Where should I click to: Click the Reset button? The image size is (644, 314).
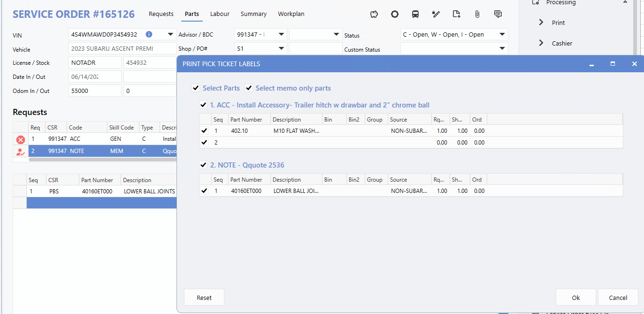pyautogui.click(x=204, y=298)
